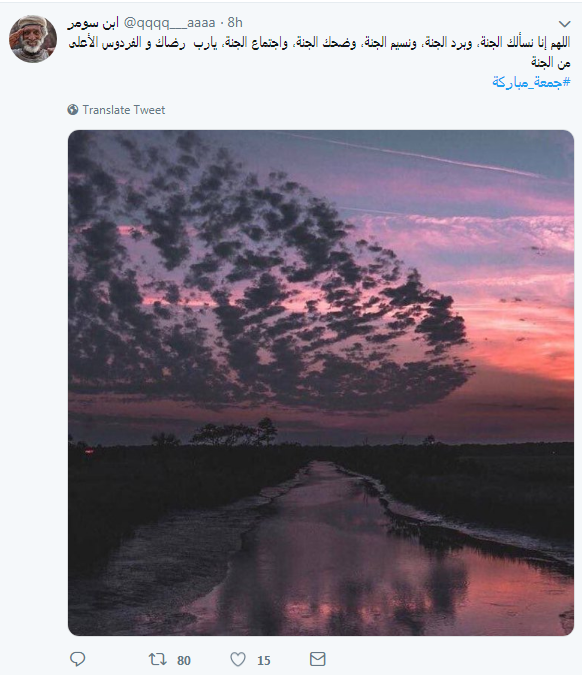Viewport: 582px width, 675px height.
Task: View the 15 likes count
Action: 263,660
